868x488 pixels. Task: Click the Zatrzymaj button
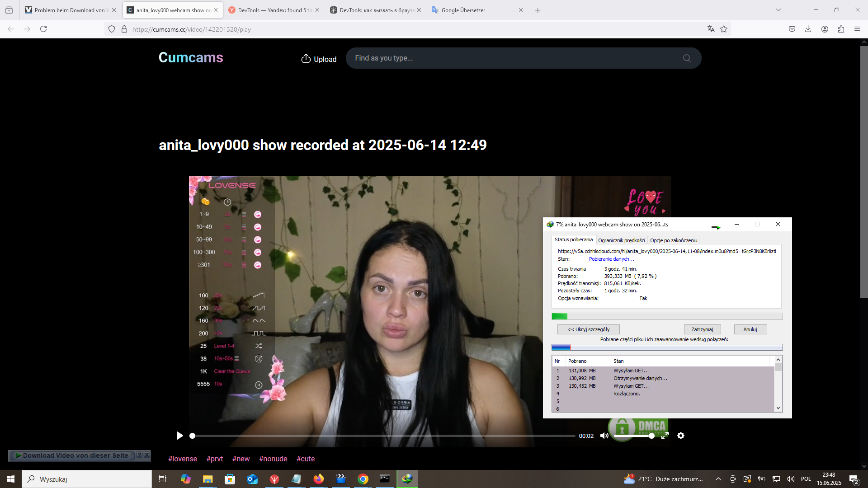(702, 329)
